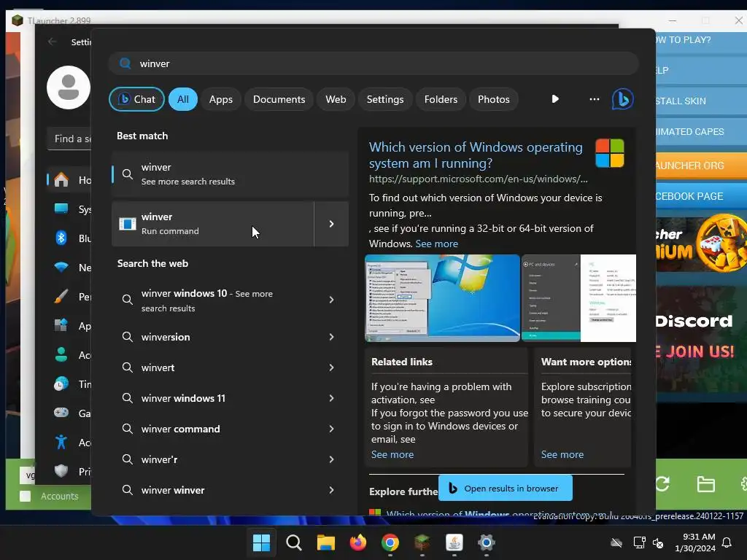
Task: Expand 'winvert' suggestion arrow
Action: point(332,367)
